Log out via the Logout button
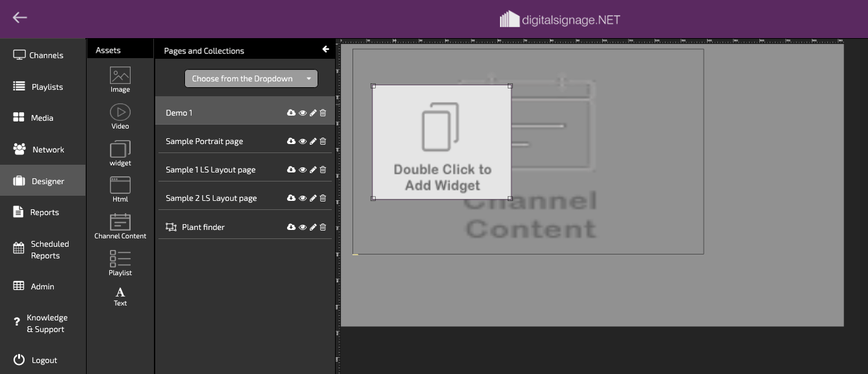This screenshot has width=868, height=374. coord(43,360)
